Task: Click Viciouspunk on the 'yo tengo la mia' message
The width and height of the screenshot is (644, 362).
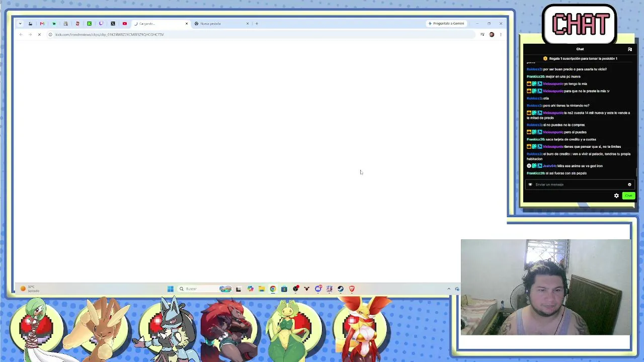Action: pos(552,84)
